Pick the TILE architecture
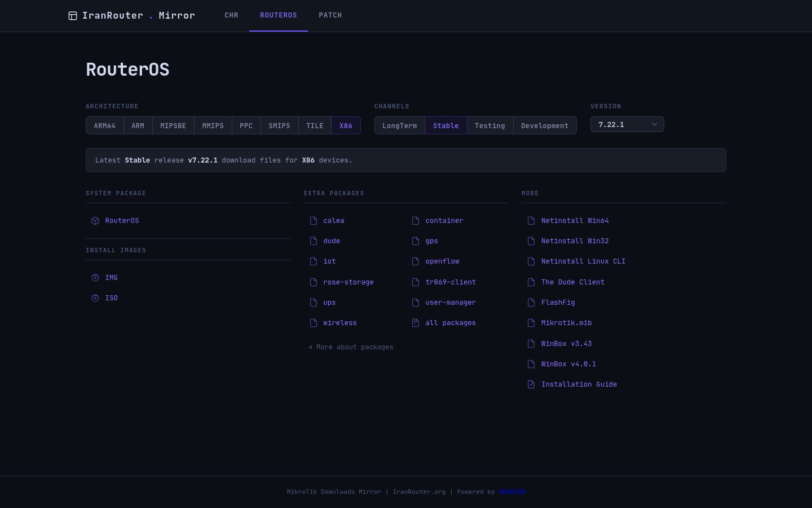 pyautogui.click(x=315, y=125)
